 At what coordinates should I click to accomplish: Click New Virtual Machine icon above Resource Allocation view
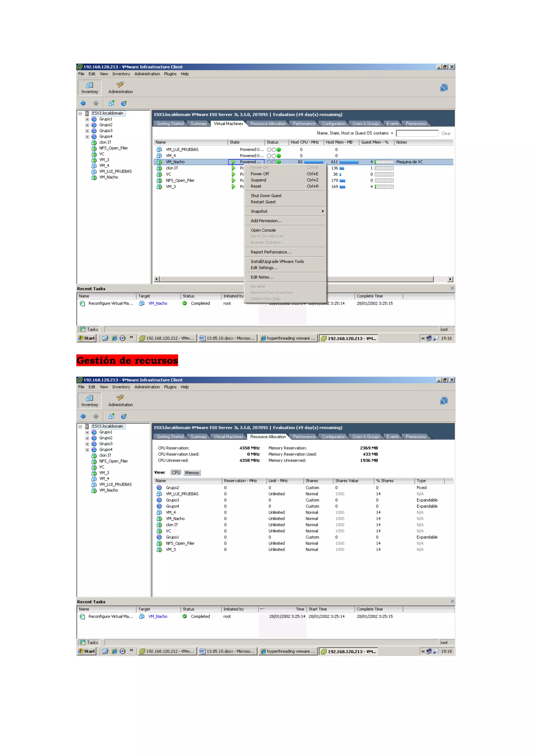pyautogui.click(x=112, y=416)
